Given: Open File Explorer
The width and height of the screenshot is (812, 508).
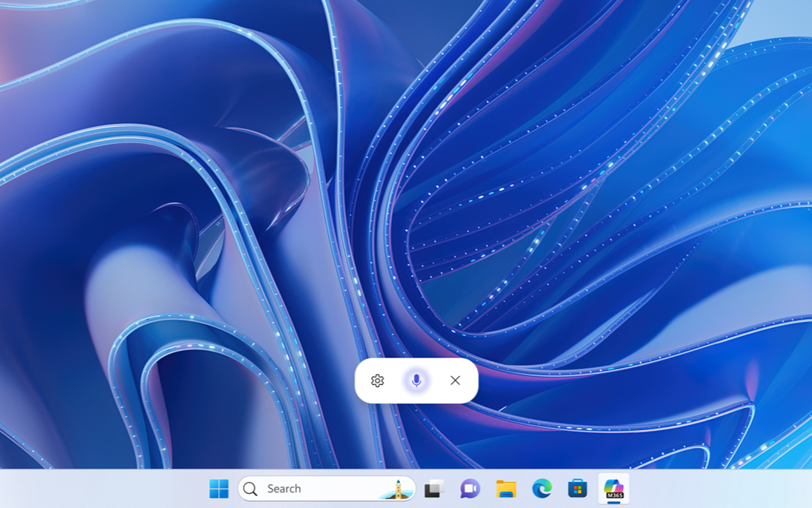Looking at the screenshot, I should click(505, 488).
